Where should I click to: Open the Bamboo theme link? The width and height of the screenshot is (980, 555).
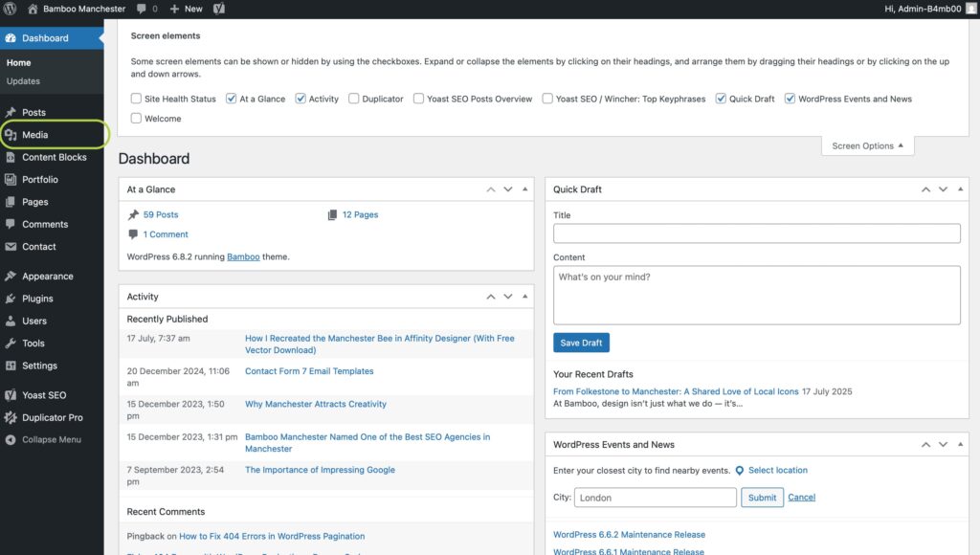tap(243, 256)
